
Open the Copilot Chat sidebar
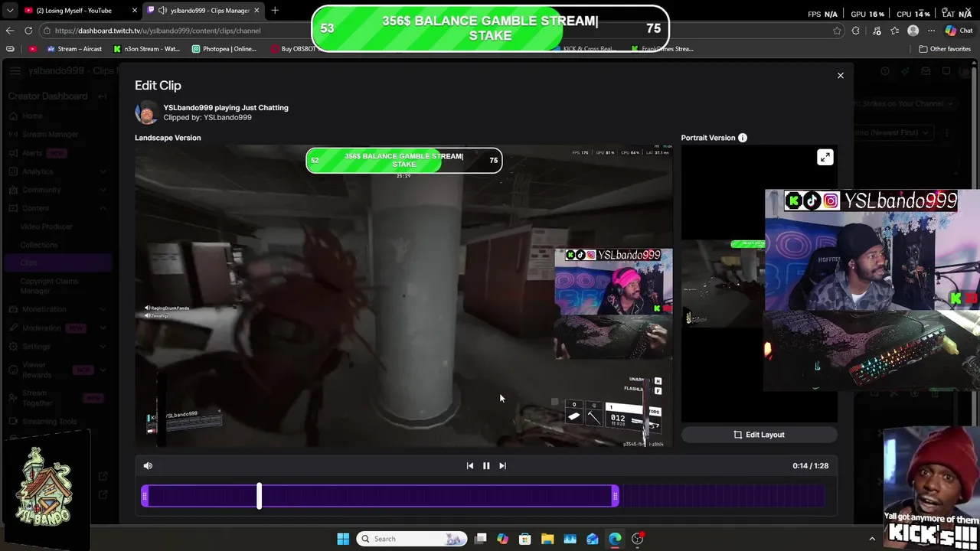[x=958, y=31]
